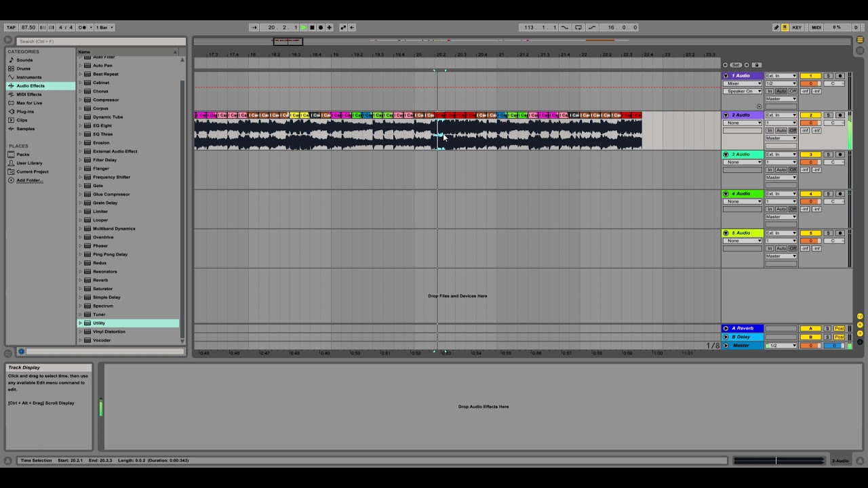
Task: Click the 2-Audio clip overview label
Action: 840,461
